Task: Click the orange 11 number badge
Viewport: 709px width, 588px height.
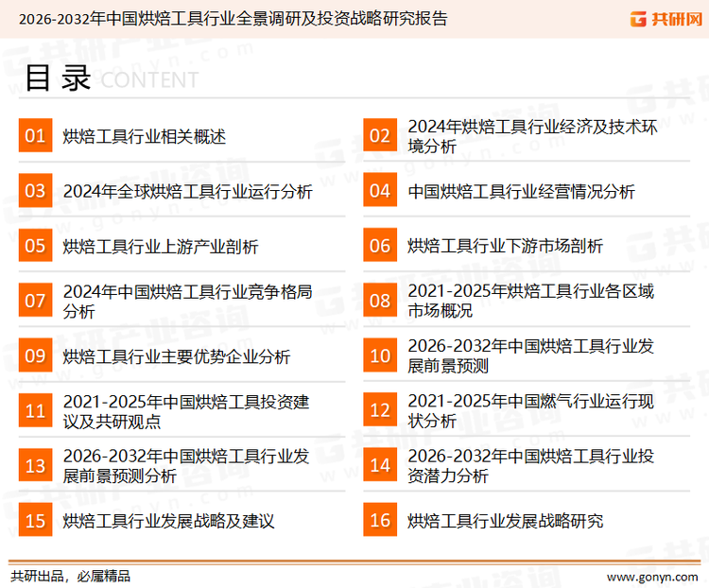Action: 35,410
